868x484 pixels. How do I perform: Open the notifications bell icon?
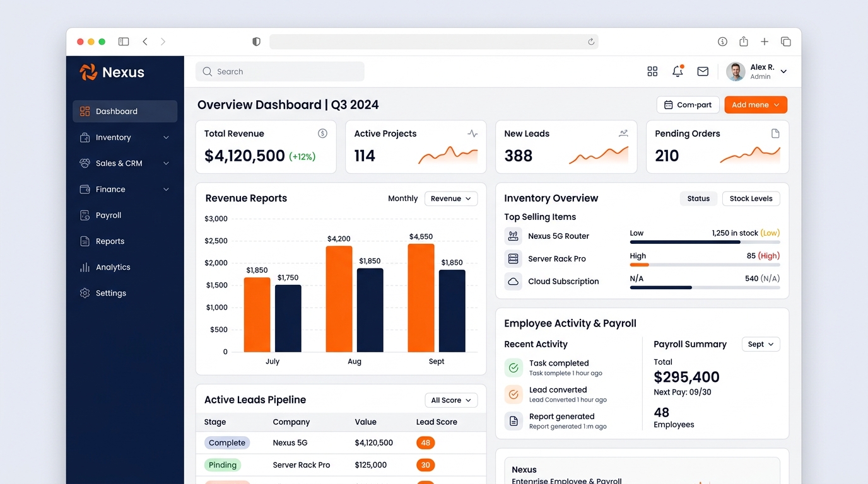[678, 71]
